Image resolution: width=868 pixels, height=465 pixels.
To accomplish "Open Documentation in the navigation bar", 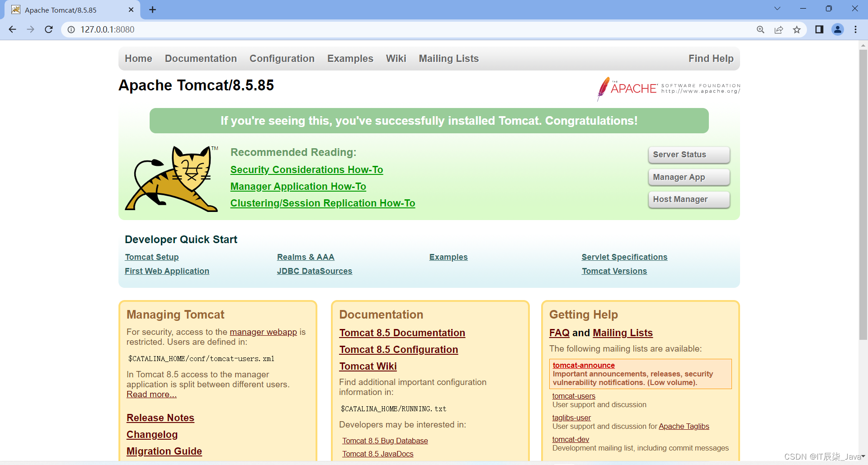I will 201,59.
